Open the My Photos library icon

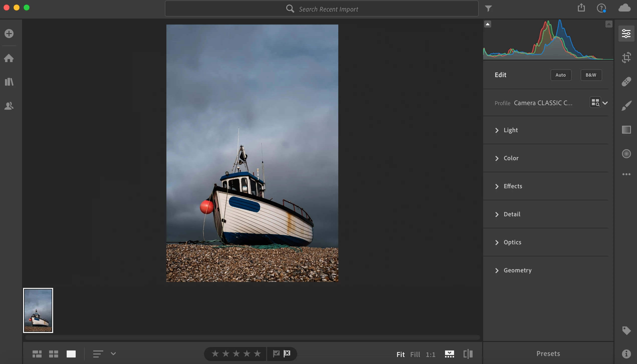point(9,82)
